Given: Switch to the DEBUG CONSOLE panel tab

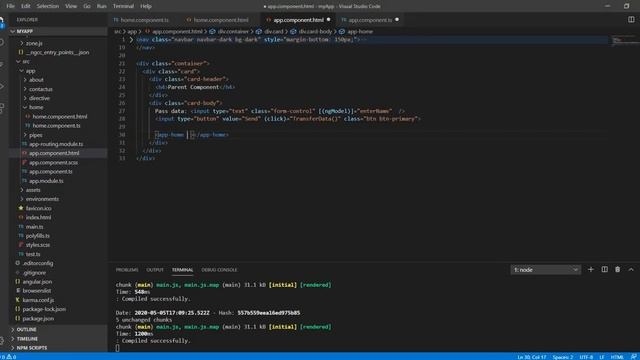Looking at the screenshot, I should pos(219,270).
